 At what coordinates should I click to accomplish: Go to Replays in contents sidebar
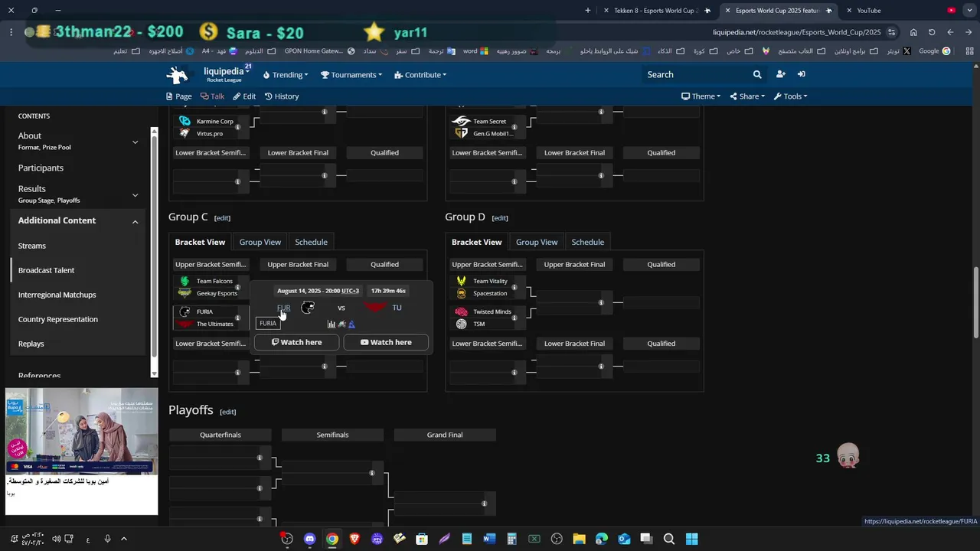click(31, 344)
